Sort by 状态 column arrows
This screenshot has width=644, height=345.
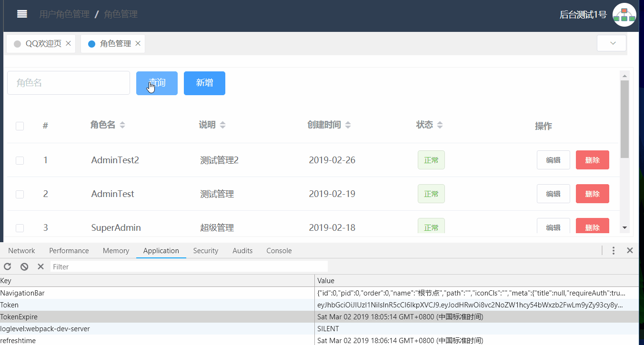point(440,125)
